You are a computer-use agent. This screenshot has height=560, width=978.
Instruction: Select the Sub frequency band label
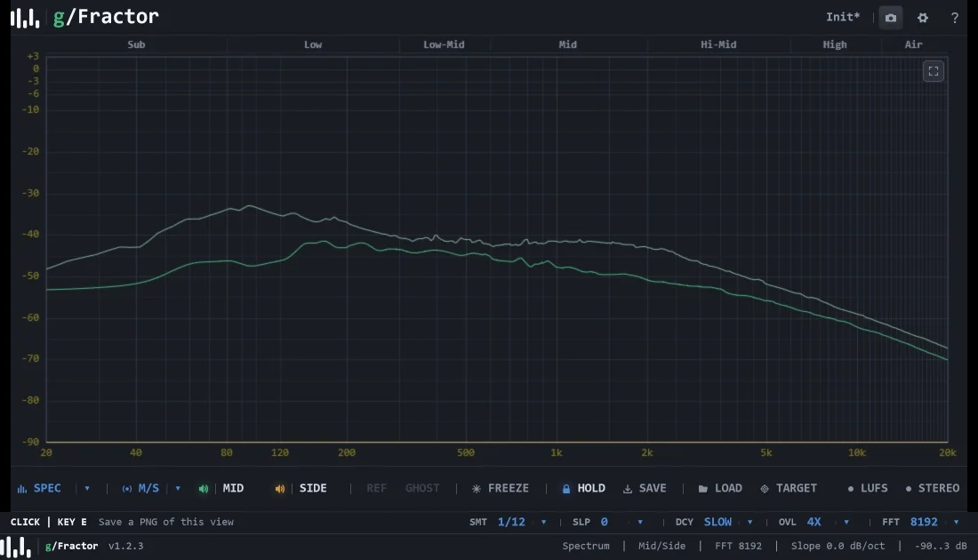(136, 45)
